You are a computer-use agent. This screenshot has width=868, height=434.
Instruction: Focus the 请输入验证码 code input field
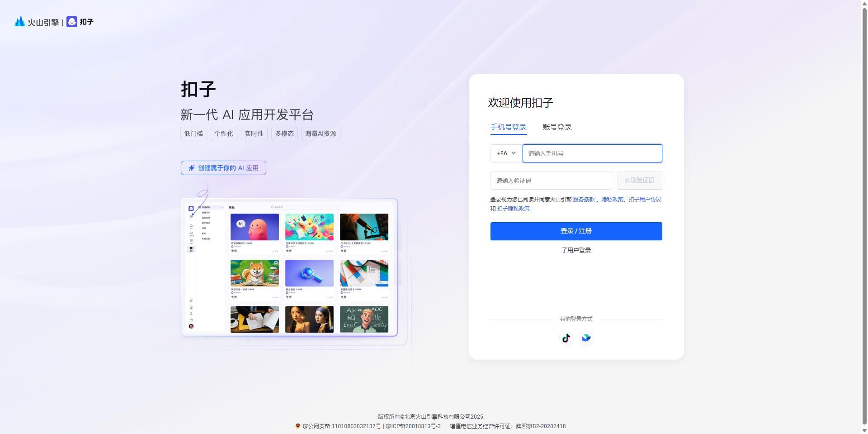(x=551, y=181)
